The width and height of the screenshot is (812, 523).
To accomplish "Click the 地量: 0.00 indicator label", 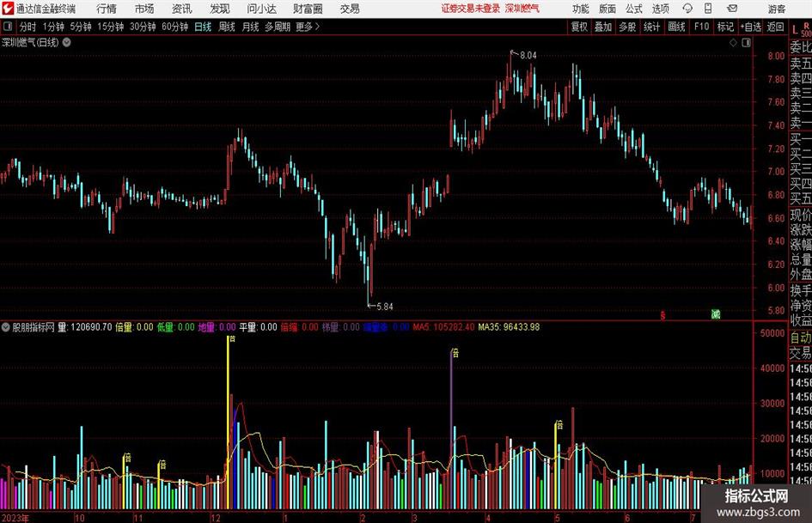I will click(217, 327).
